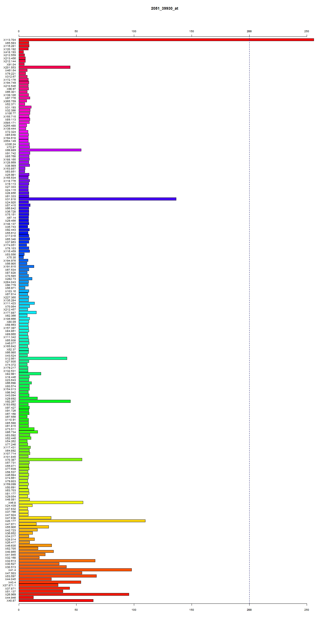Select the X365.759 label
Image resolution: width=322 pixels, height=644 pixels.
tap(10, 101)
